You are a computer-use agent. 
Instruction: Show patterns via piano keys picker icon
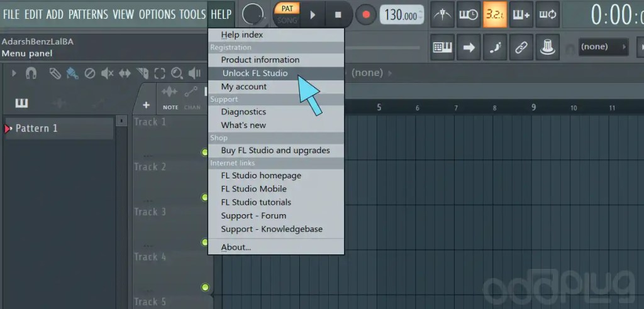point(21,103)
